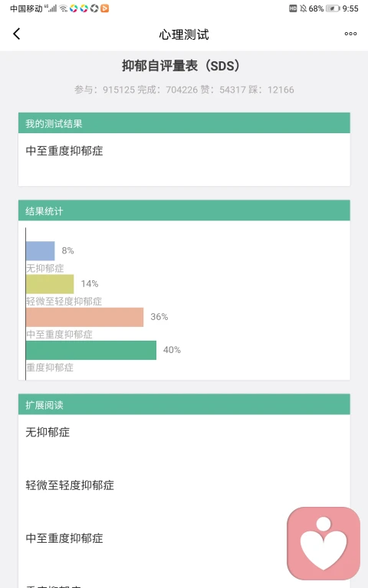The image size is (368, 588).
Task: Tap the back arrow icon
Action: (x=17, y=34)
